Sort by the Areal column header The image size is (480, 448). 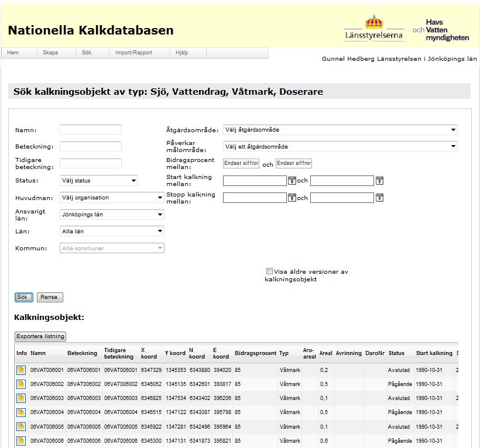(x=325, y=353)
